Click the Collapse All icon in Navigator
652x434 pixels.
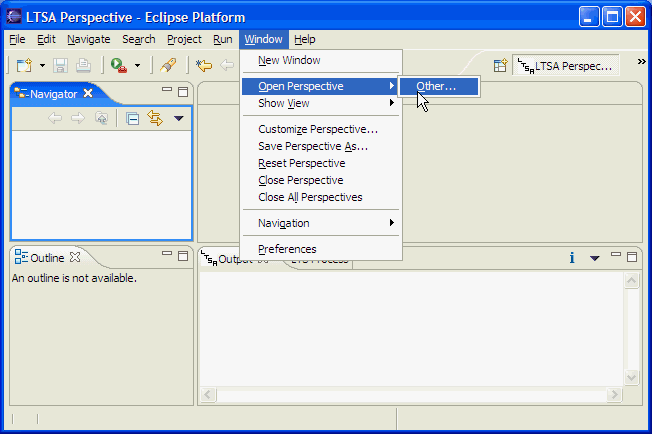tap(133, 119)
